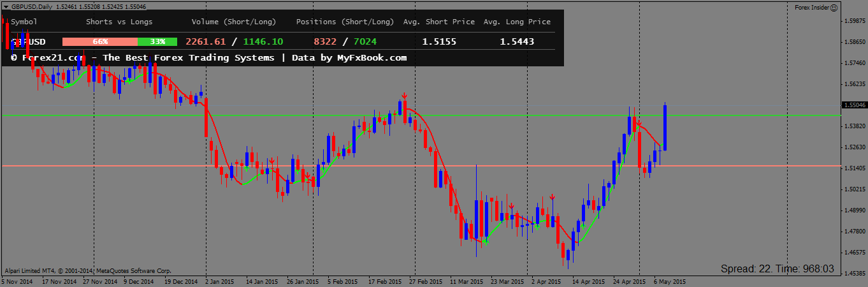The image size is (868, 287).
Task: Click 1.52630 on the price scale
Action: [x=855, y=147]
